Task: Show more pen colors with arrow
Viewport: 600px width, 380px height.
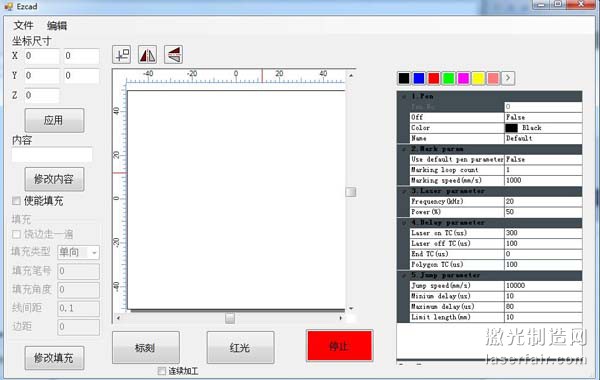Action: [x=508, y=78]
